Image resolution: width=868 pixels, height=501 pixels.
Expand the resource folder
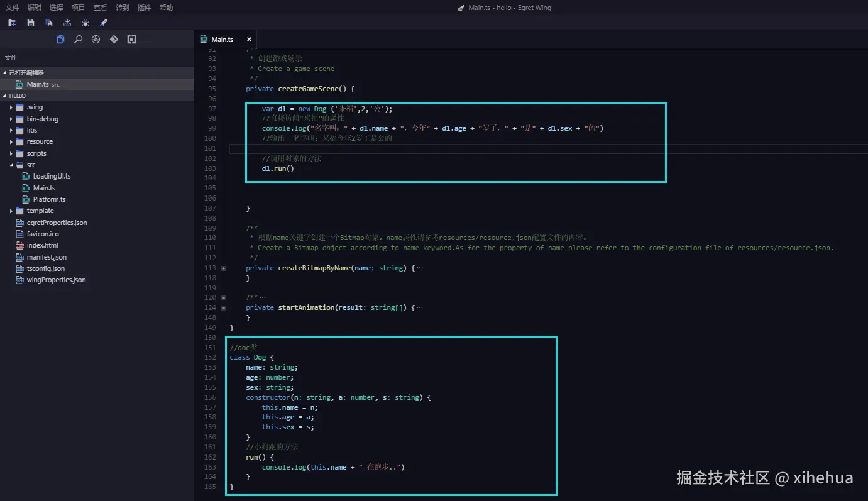[11, 142]
